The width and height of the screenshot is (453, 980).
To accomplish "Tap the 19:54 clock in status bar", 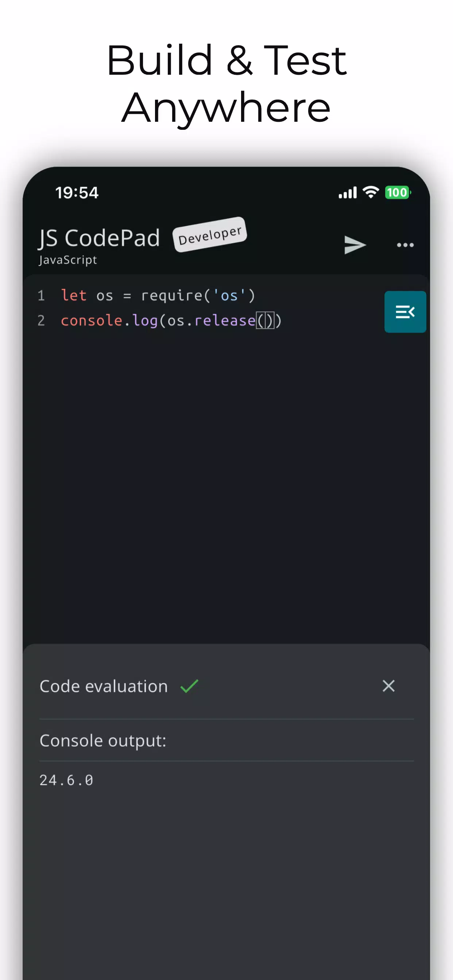I will coord(77,192).
